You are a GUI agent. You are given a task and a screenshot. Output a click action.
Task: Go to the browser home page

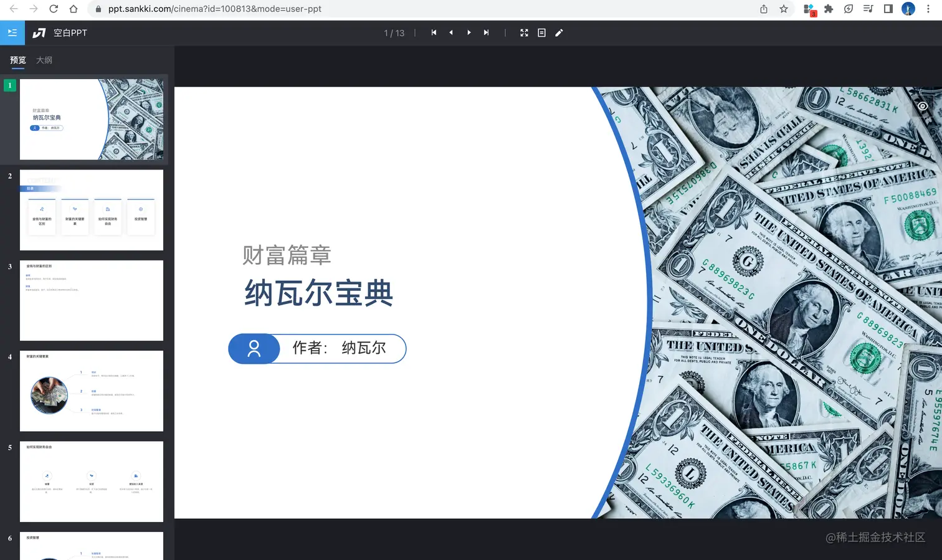point(74,9)
